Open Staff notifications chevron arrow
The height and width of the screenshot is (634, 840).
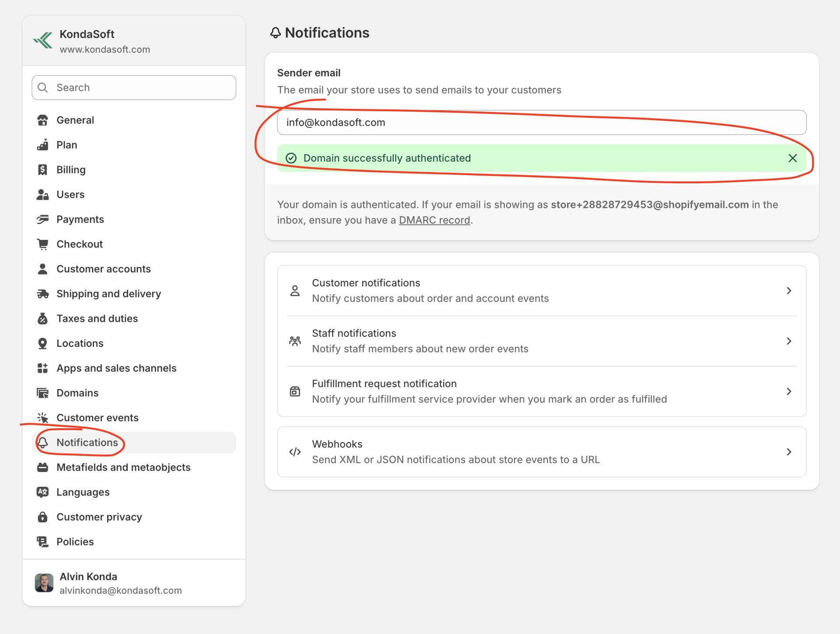point(789,341)
